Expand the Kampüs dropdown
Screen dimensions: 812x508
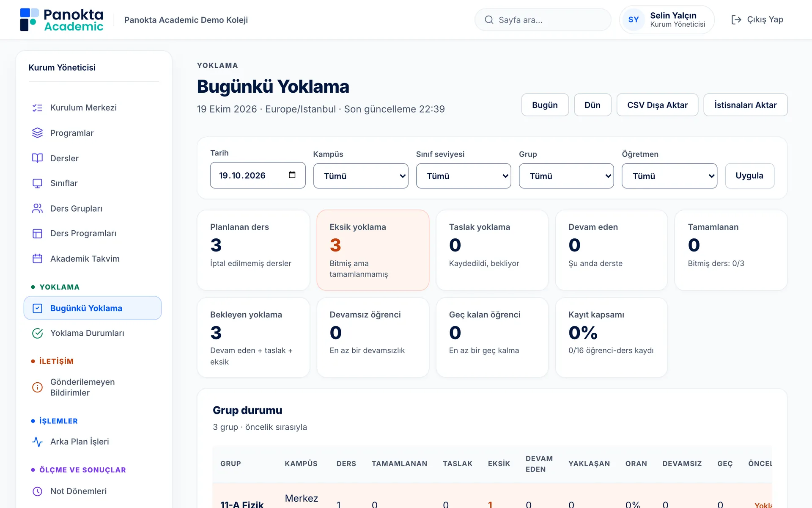pyautogui.click(x=361, y=176)
